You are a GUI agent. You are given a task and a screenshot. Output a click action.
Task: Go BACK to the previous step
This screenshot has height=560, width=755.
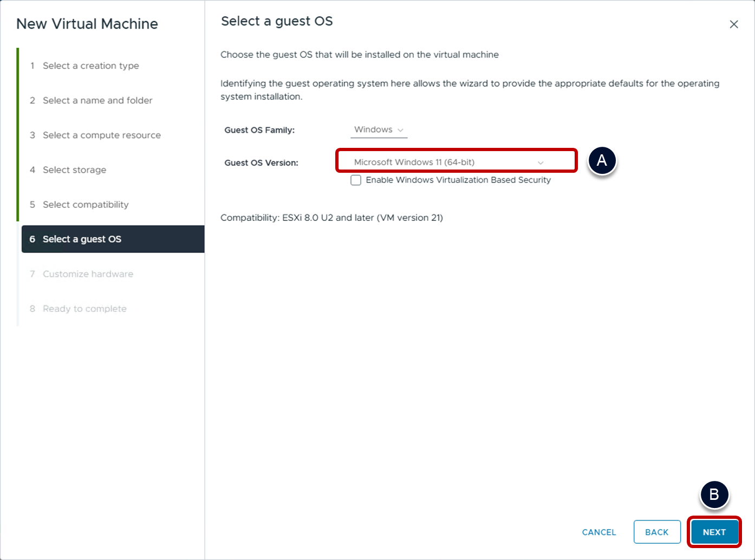click(656, 532)
